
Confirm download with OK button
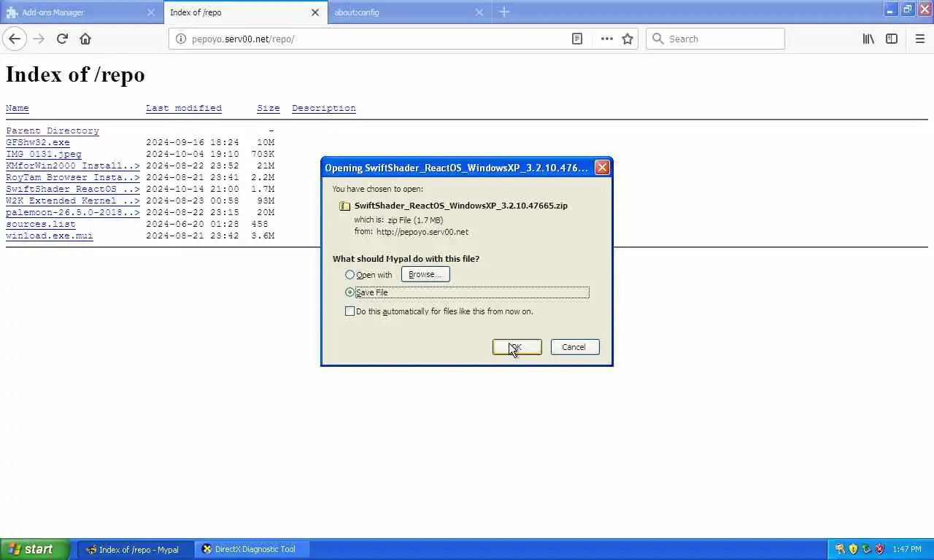(x=517, y=347)
